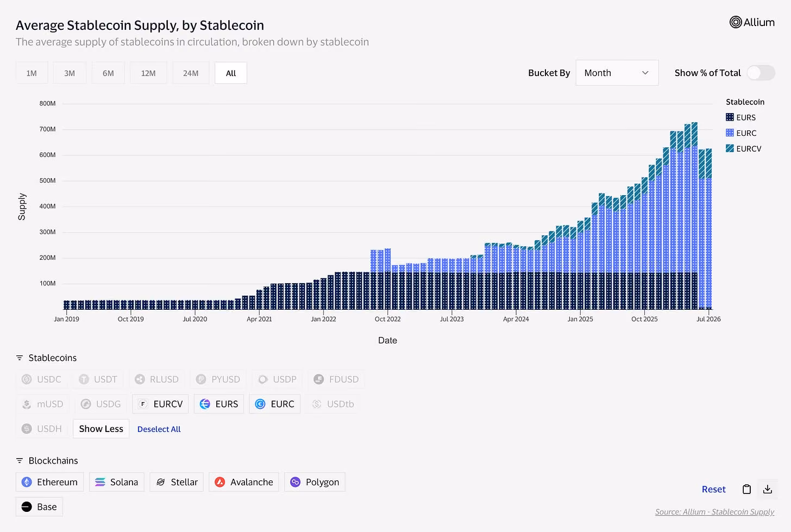791x532 pixels.
Task: Select the 3M time range tab
Action: tap(70, 73)
